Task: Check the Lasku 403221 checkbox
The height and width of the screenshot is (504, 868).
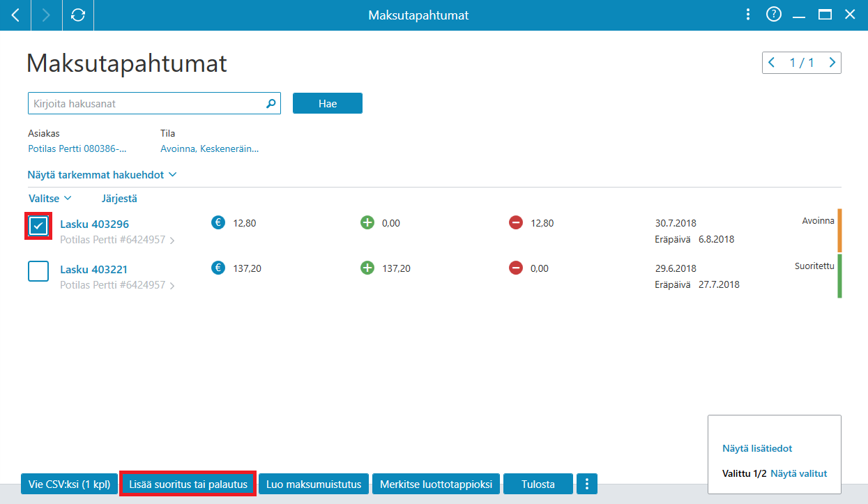Action: click(x=38, y=270)
